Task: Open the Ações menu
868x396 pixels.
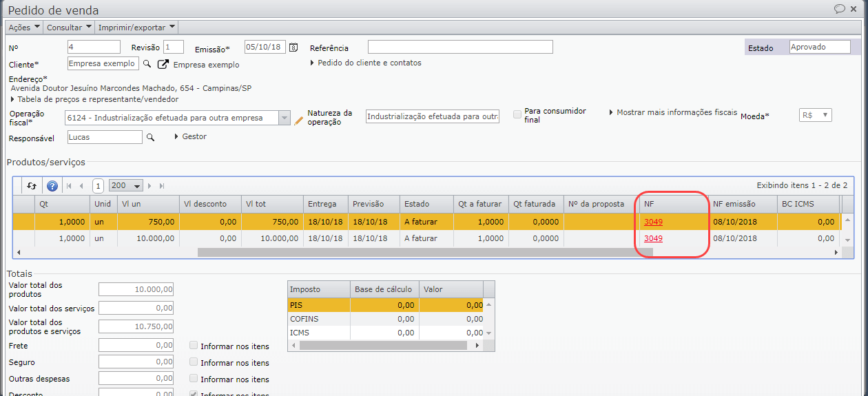Action: point(24,28)
